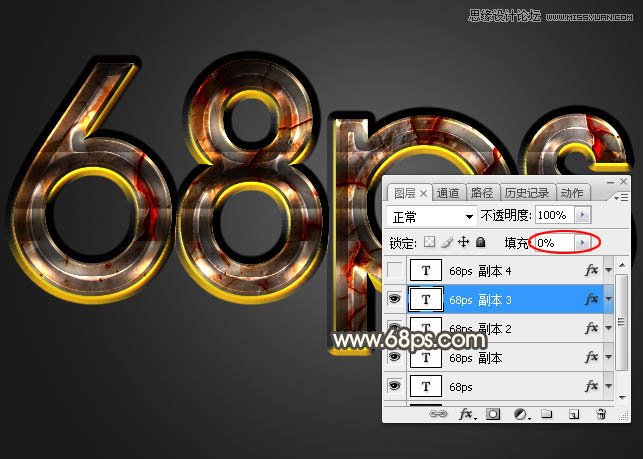Lock layer position icon
Screen dimensions: 643x459
click(463, 242)
